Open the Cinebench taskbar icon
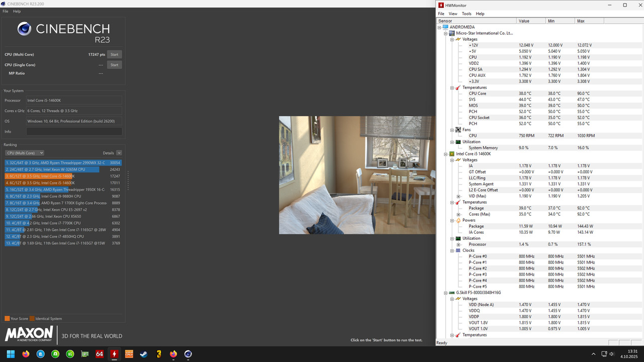The width and height of the screenshot is (644, 362). (x=188, y=354)
